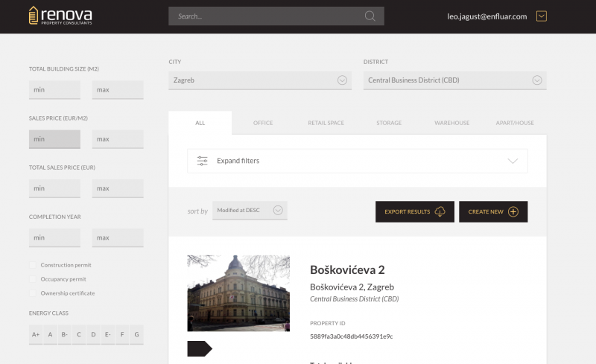The image size is (596, 364).
Task: Click the filter sliders icon
Action: [x=202, y=161]
